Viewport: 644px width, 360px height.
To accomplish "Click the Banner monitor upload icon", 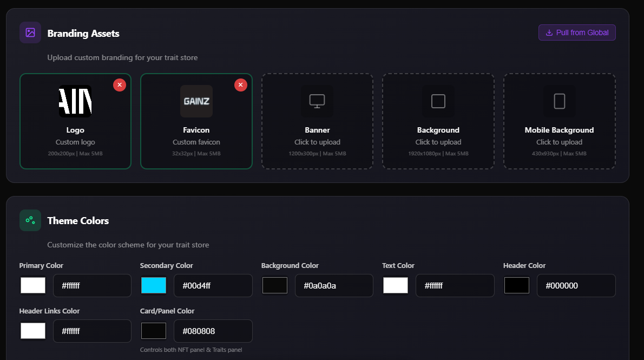I will click(x=317, y=101).
